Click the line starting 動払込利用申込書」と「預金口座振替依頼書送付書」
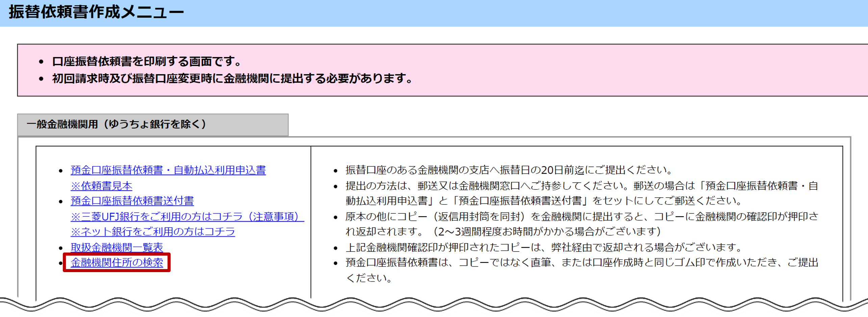Image resolution: width=868 pixels, height=317 pixels. point(544,201)
